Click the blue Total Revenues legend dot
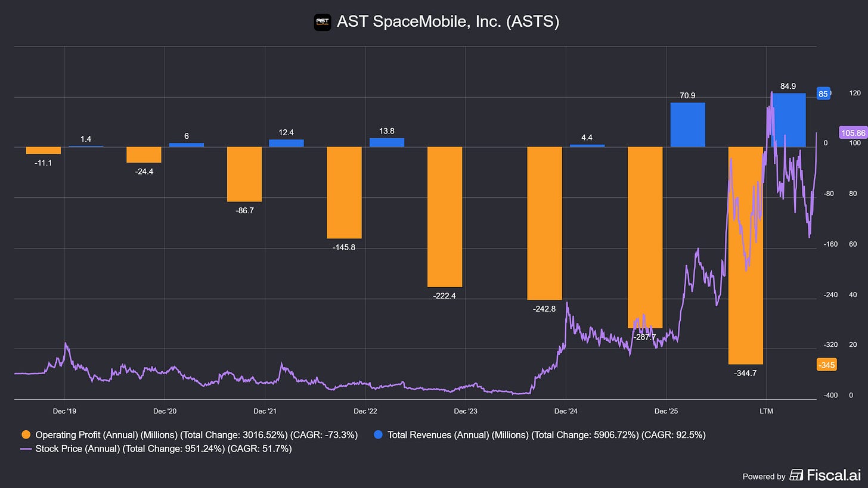The height and width of the screenshot is (488, 868). (x=377, y=435)
